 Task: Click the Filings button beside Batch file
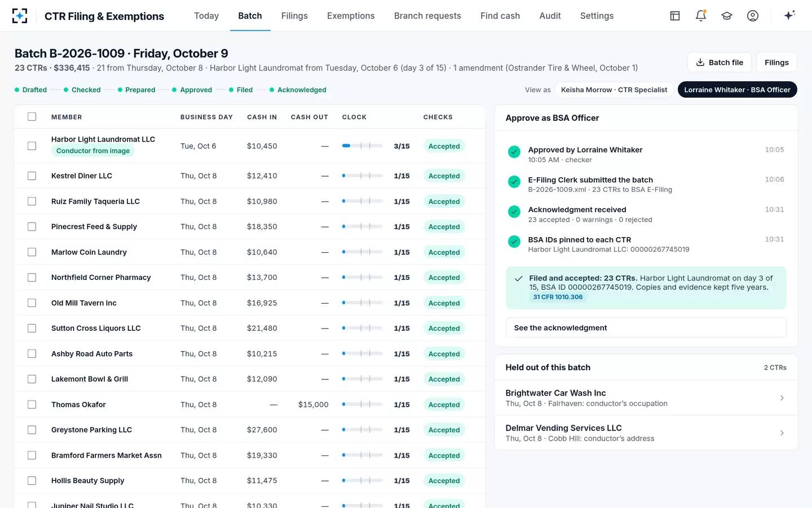(x=776, y=63)
